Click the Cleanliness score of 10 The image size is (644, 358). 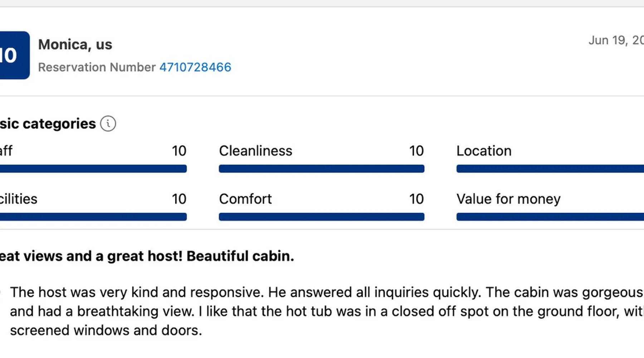416,151
